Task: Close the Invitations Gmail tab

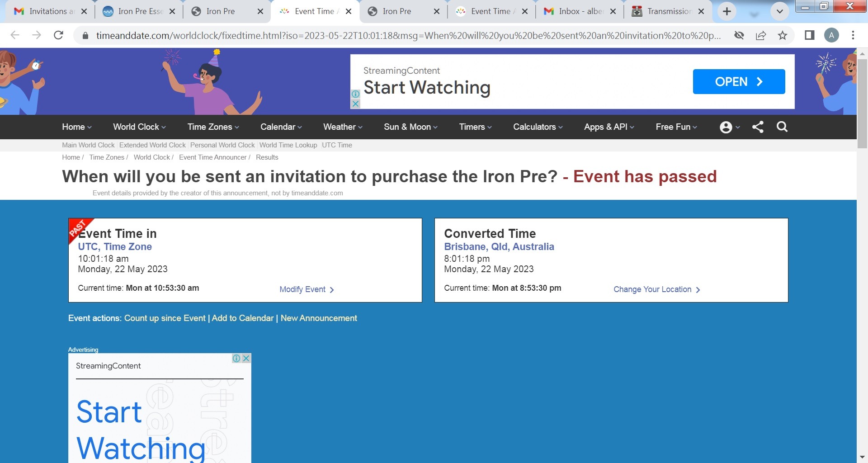Action: point(84,12)
